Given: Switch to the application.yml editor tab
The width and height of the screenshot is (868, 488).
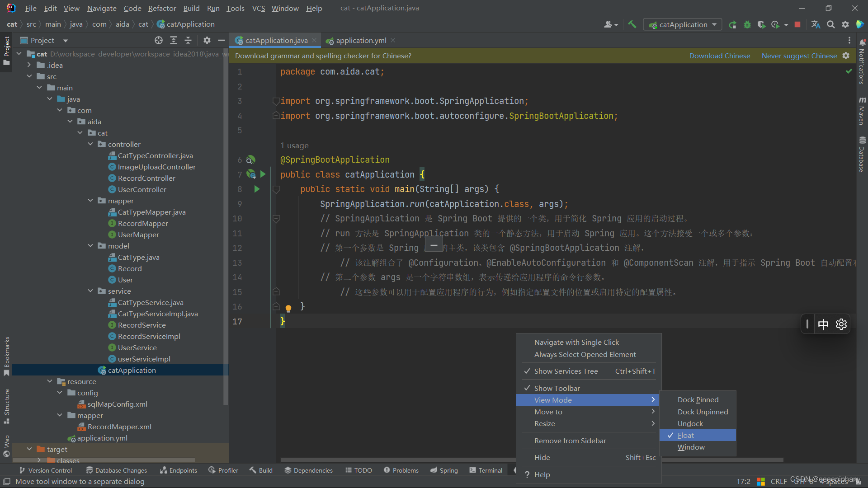Looking at the screenshot, I should coord(361,40).
